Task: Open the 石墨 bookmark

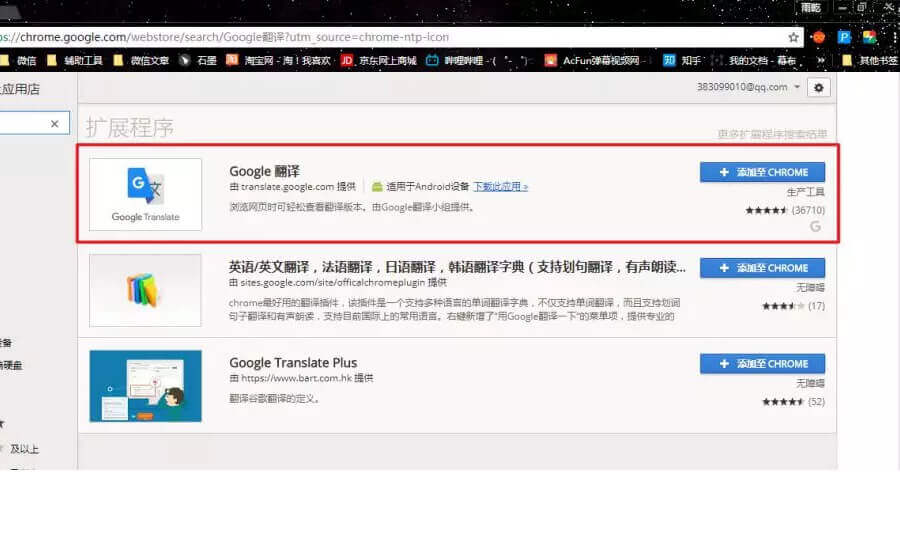Action: point(198,60)
